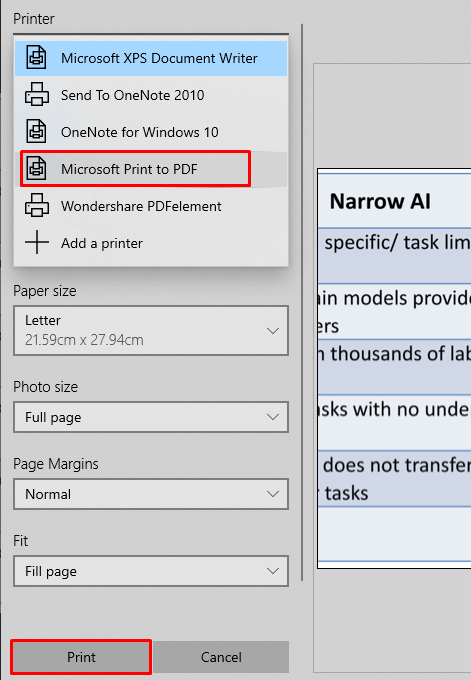Image resolution: width=471 pixels, height=680 pixels.
Task: Click the settings panel vertical scrollbar
Action: (x=302, y=303)
